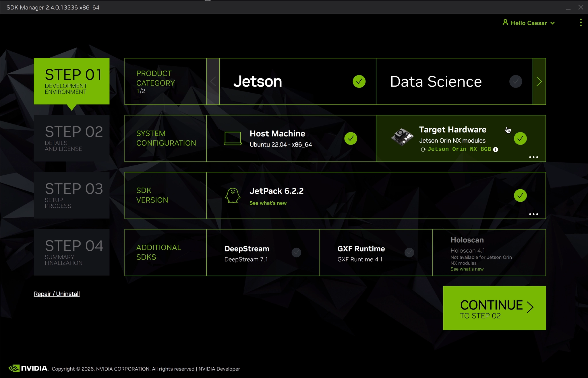This screenshot has width=588, height=378.
Task: Open the Target Hardware three-dot options
Action: click(533, 157)
